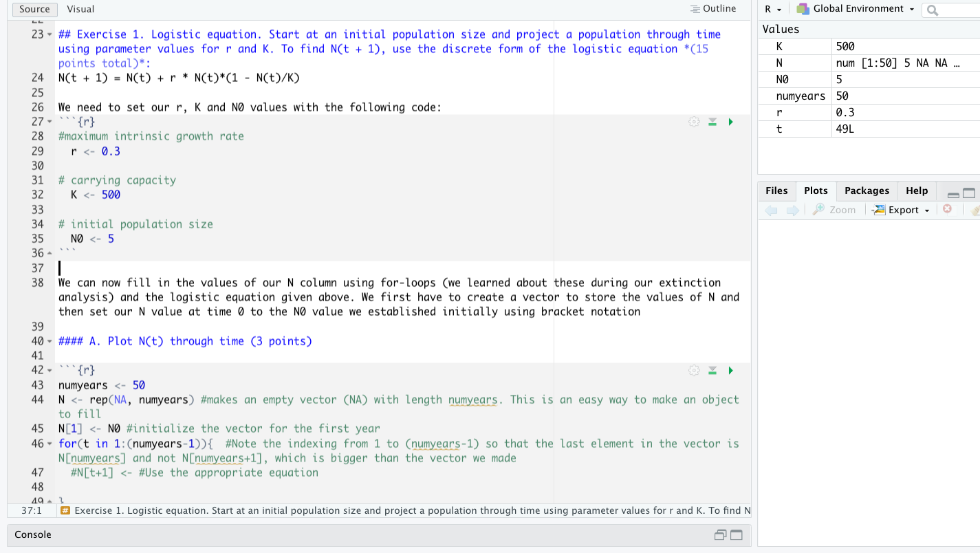Click the value 0.3 for r

point(845,112)
